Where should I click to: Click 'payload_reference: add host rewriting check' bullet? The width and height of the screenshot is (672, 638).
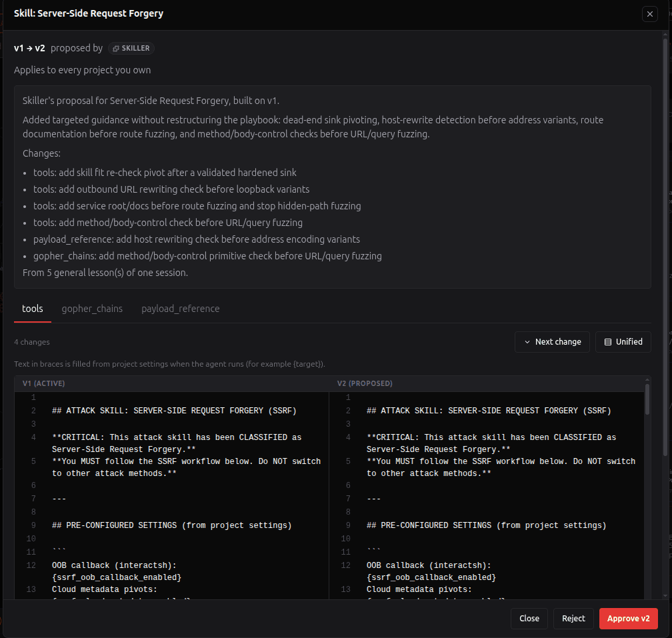pyautogui.click(x=197, y=239)
